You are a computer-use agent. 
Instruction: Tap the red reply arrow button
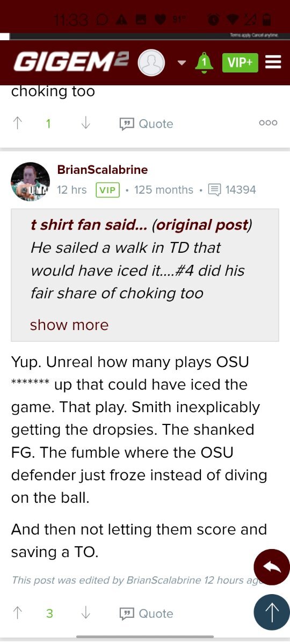[x=272, y=567]
